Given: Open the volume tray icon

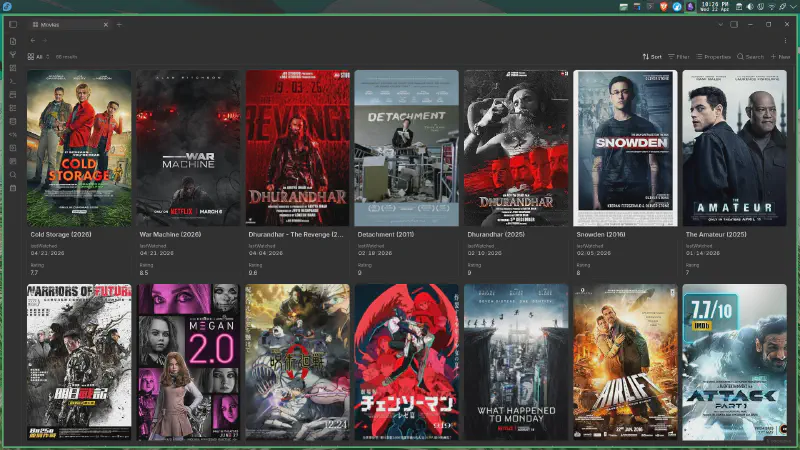Looking at the screenshot, I should 749,7.
